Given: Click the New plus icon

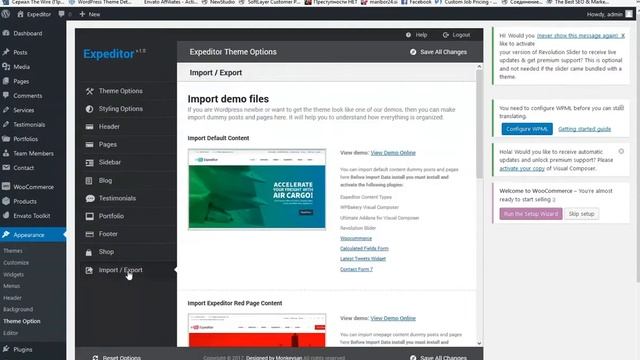Looking at the screenshot, I should coord(82,14).
